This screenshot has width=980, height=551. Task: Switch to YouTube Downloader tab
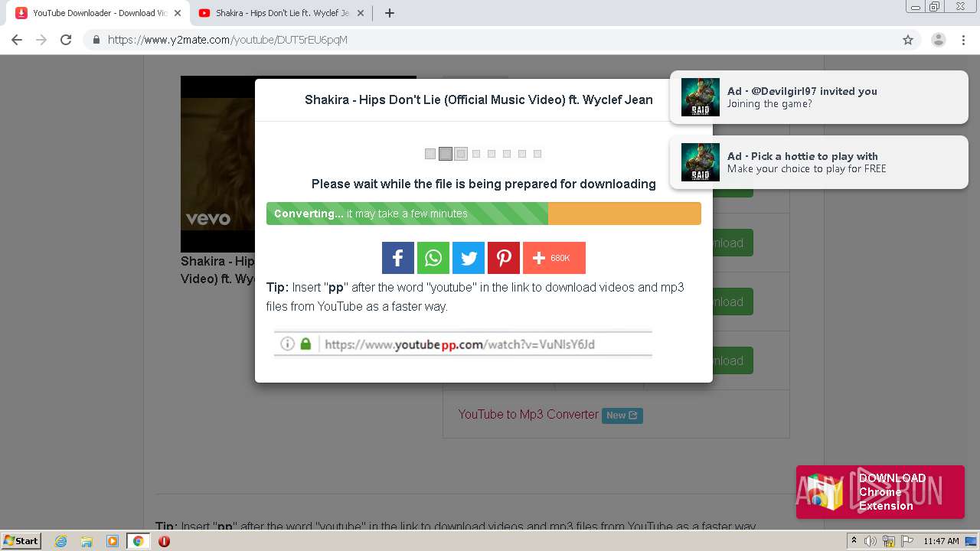click(x=99, y=13)
